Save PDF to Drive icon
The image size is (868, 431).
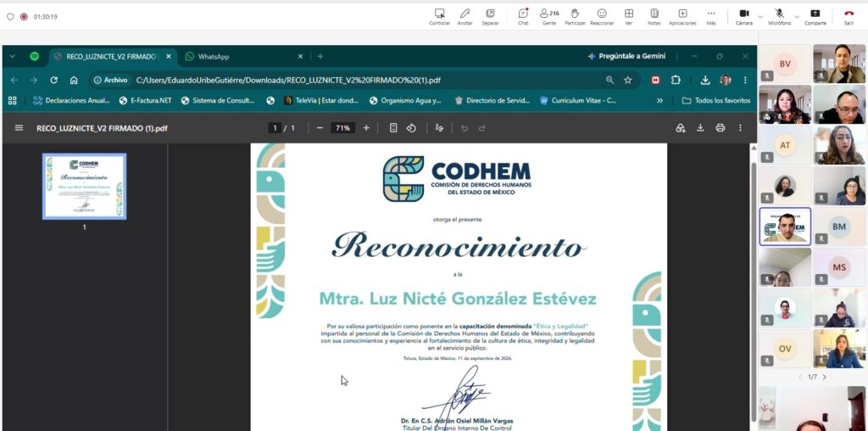[681, 128]
